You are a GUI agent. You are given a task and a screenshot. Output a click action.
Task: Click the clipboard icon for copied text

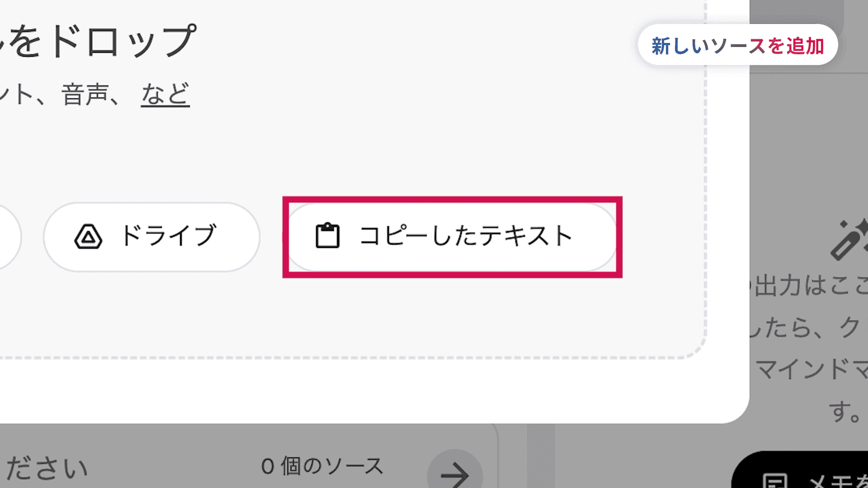point(327,236)
